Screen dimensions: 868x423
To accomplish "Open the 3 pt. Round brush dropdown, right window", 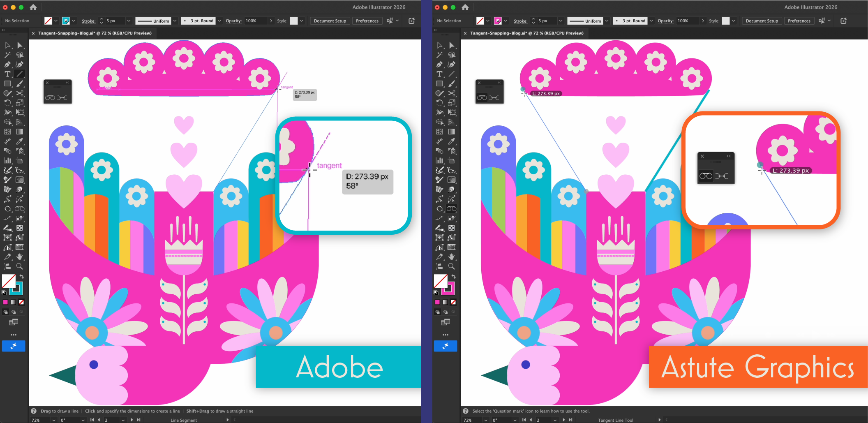I will point(651,21).
